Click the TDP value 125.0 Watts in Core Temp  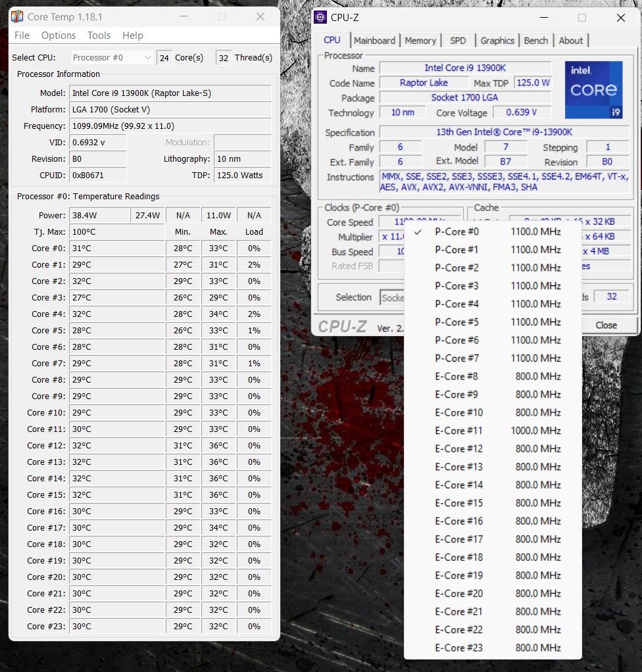point(243,176)
